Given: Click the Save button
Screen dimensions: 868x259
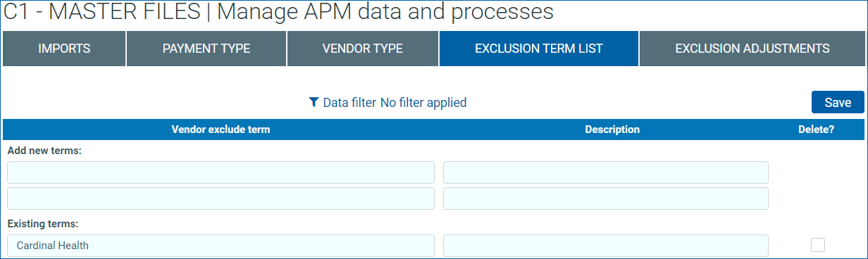Looking at the screenshot, I should pos(838,102).
